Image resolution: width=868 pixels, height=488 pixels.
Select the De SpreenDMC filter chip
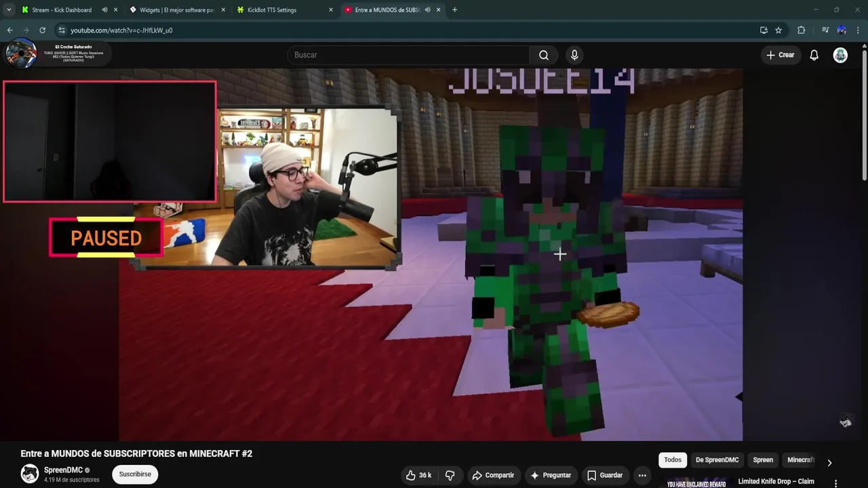(x=717, y=460)
